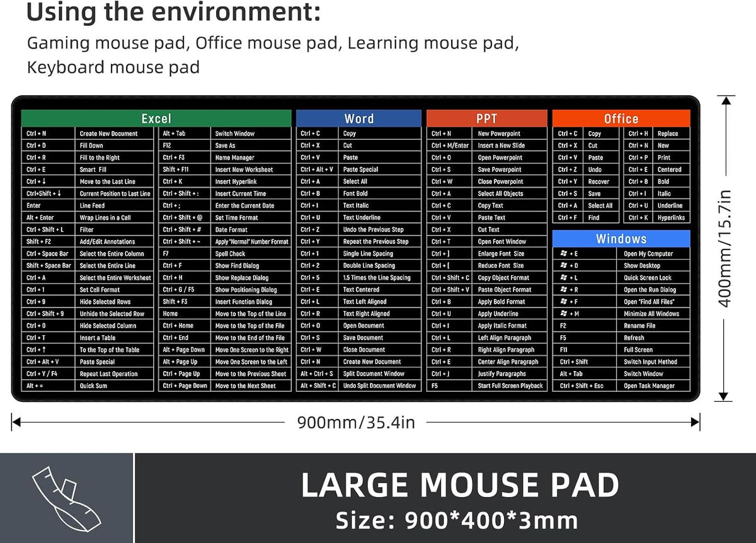Click the Windows logo in the '+ E' row

(x=564, y=254)
